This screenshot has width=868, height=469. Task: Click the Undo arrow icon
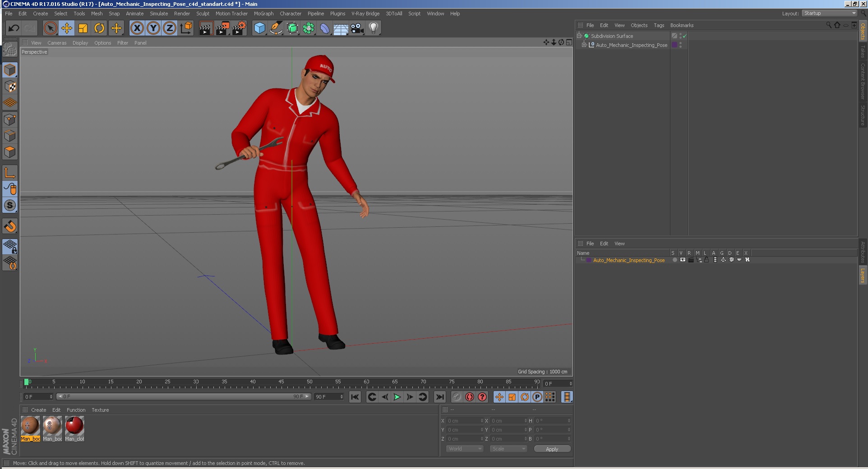14,28
